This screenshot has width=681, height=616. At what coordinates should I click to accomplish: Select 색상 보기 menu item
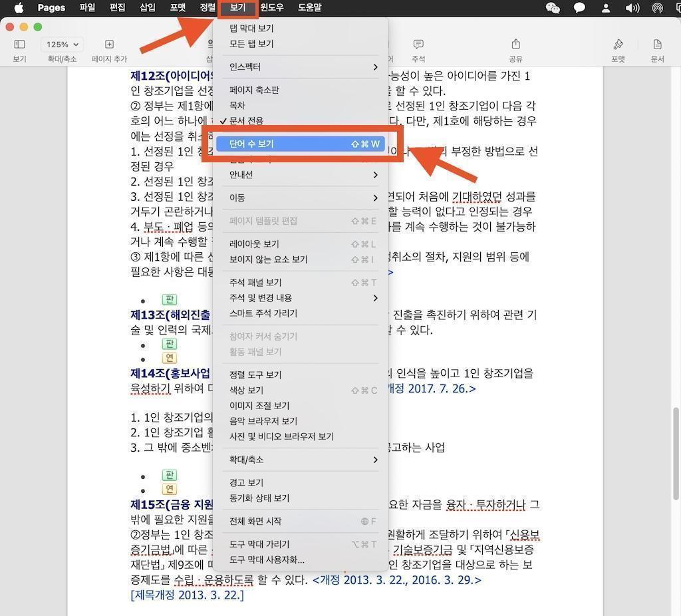coord(301,390)
